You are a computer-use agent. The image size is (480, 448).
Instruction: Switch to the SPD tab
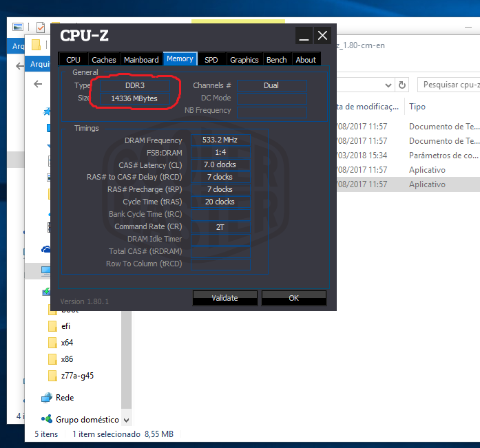[x=211, y=59]
